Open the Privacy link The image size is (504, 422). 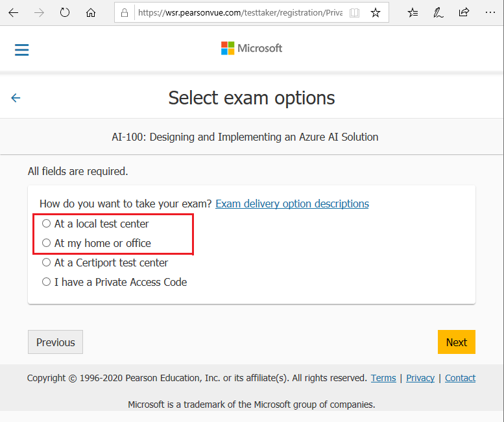coord(420,378)
